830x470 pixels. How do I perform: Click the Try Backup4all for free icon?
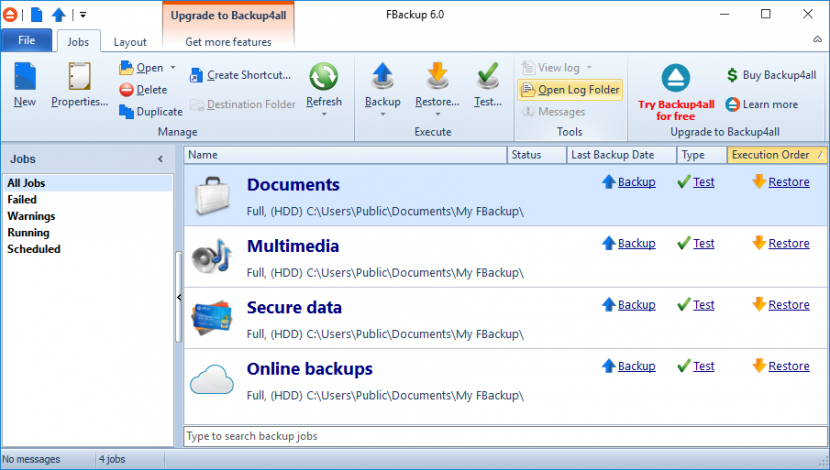tap(676, 78)
